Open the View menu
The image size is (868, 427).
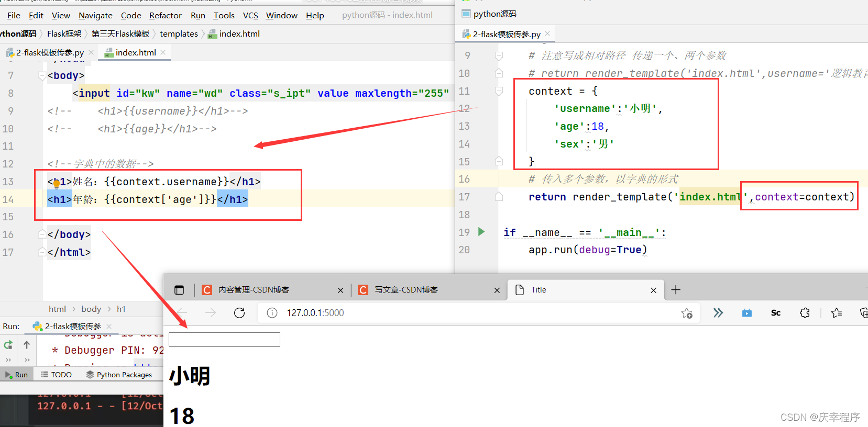click(x=61, y=15)
